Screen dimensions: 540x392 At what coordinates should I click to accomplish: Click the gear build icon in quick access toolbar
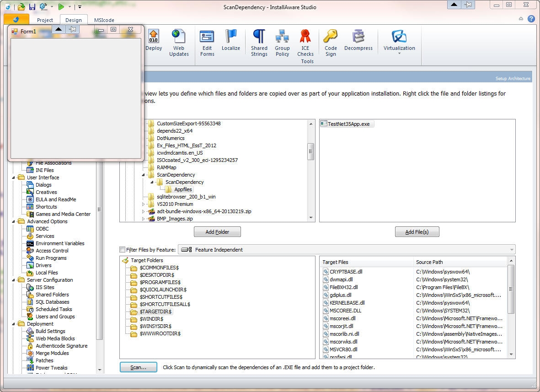(43, 7)
